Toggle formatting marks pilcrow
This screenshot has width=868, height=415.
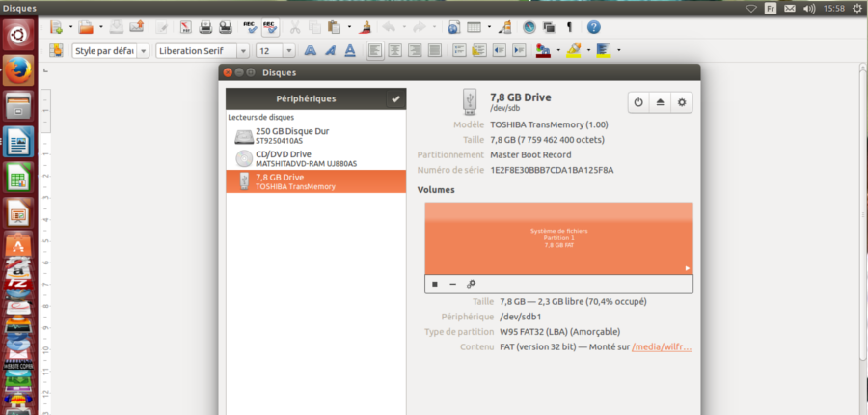(568, 27)
